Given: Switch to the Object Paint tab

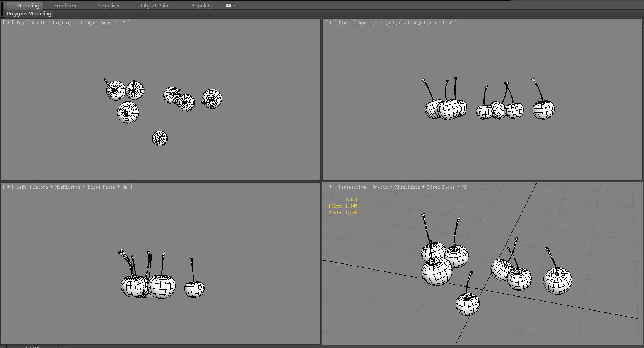Looking at the screenshot, I should coord(155,6).
